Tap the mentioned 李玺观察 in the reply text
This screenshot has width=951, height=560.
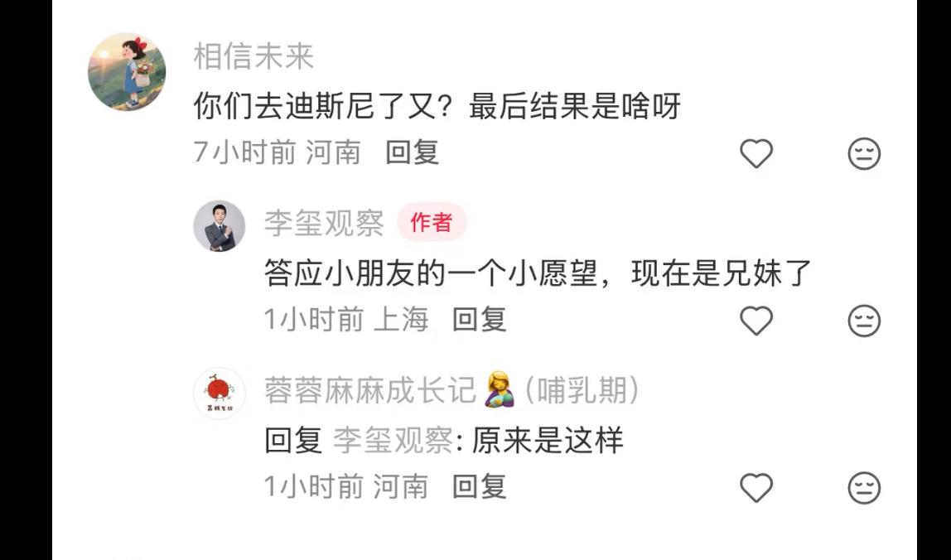393,441
